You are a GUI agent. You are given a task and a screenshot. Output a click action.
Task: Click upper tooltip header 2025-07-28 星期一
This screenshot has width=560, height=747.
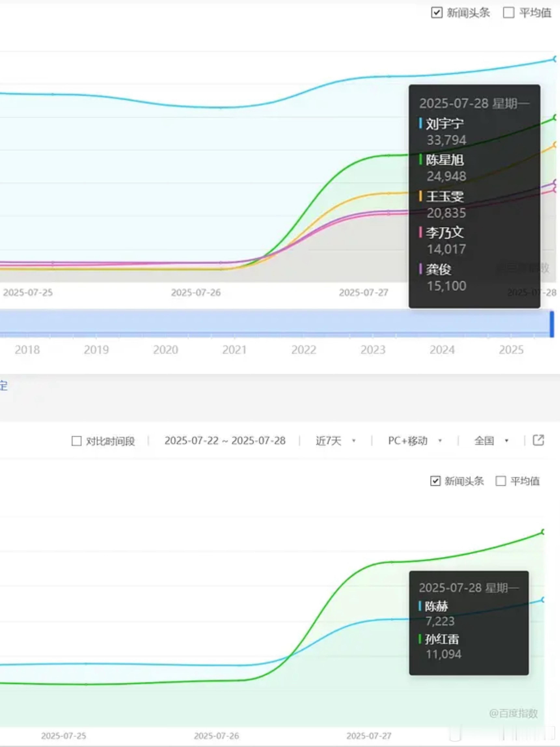(474, 103)
